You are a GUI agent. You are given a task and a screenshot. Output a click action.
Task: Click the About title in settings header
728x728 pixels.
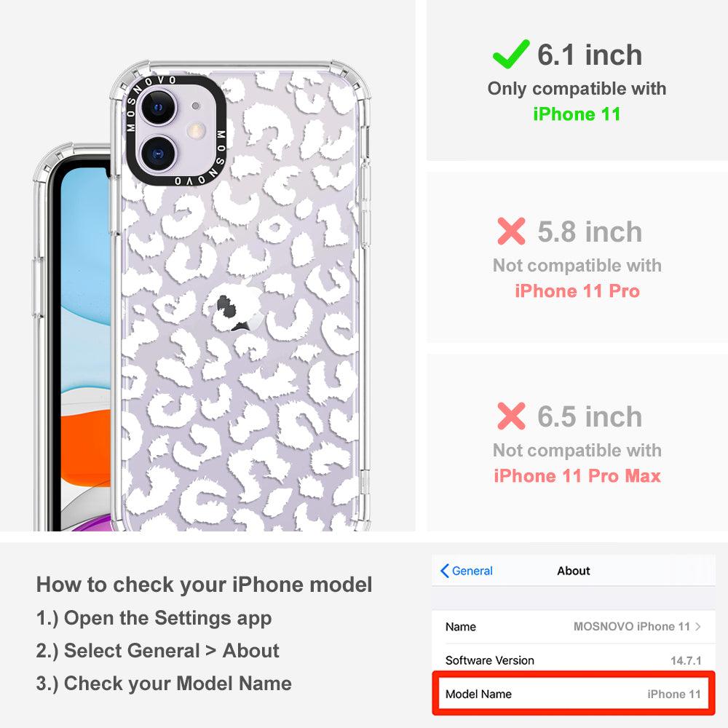tap(574, 571)
